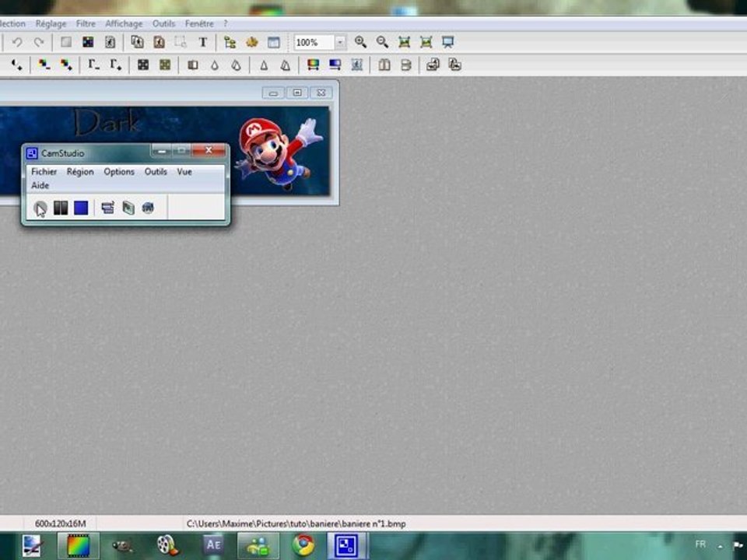Toggle CamStudio AVI/SWF record mode
This screenshot has height=560, width=747.
[128, 208]
